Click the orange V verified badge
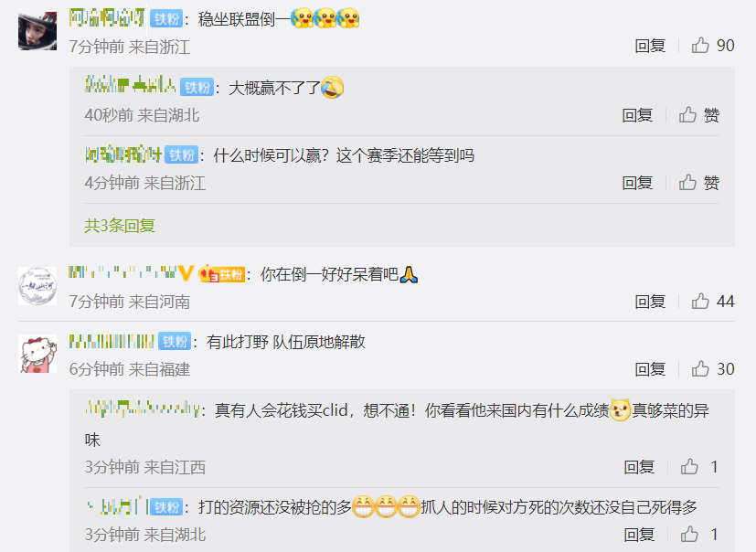Viewport: 756px width, 552px height. click(186, 273)
